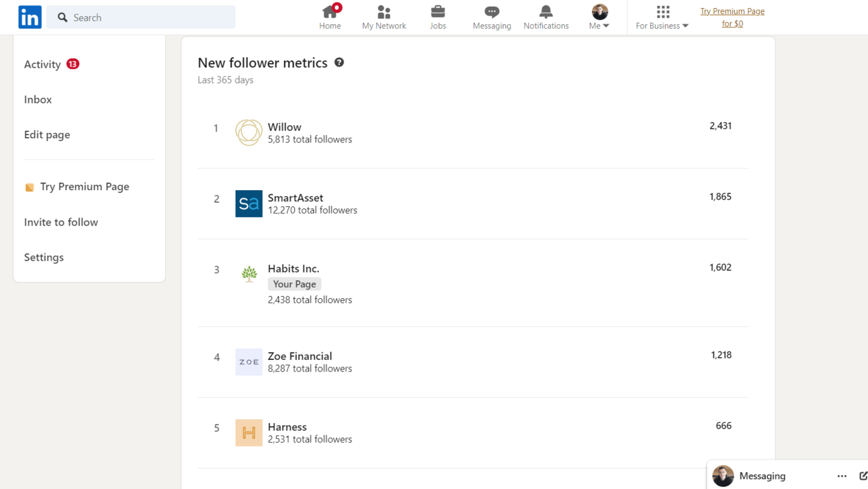Viewport: 868px width, 489px height.
Task: Open the Home feed icon
Action: 330,11
